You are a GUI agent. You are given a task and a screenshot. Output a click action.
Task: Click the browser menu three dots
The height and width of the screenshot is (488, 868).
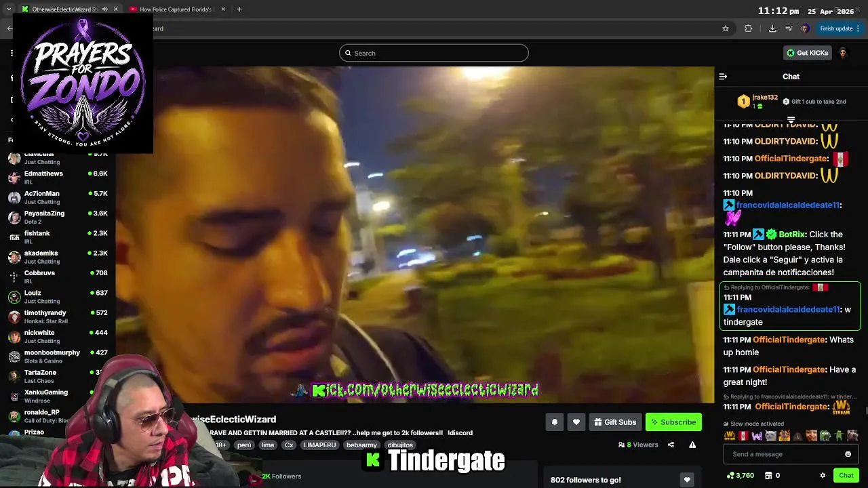(858, 28)
